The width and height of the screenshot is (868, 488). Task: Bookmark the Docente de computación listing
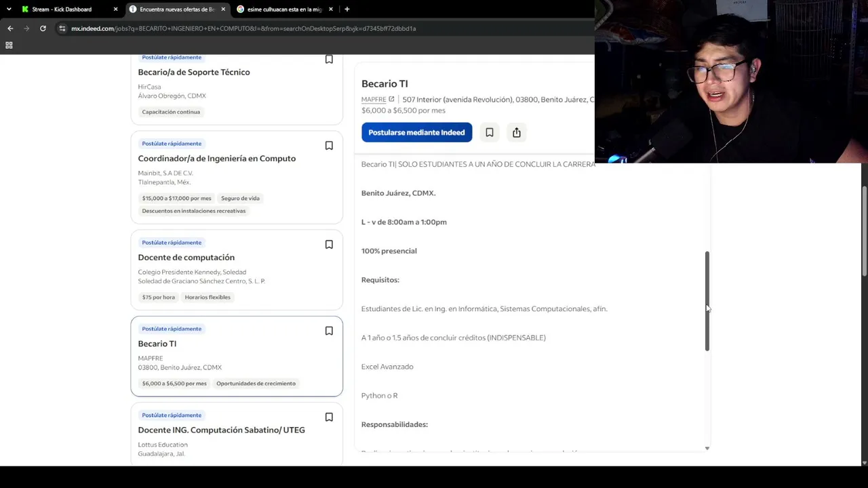[329, 245]
